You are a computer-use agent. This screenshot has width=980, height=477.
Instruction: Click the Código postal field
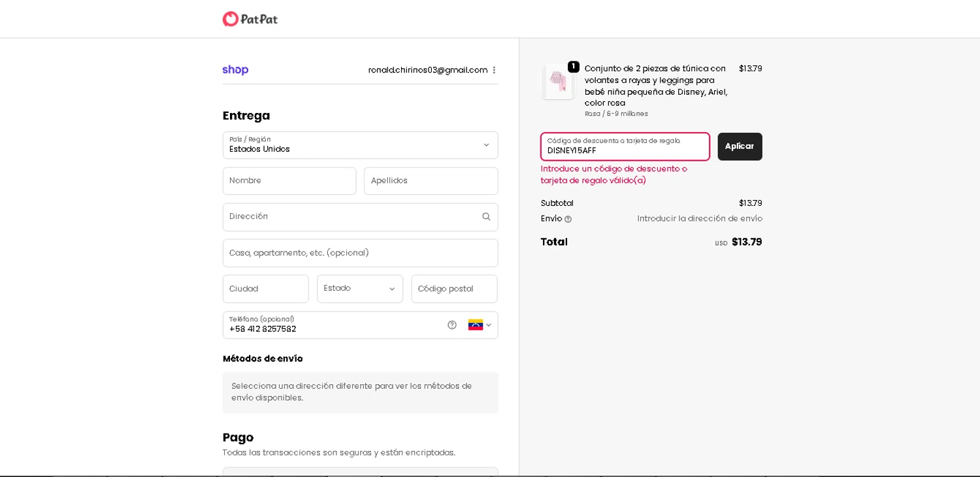(455, 289)
